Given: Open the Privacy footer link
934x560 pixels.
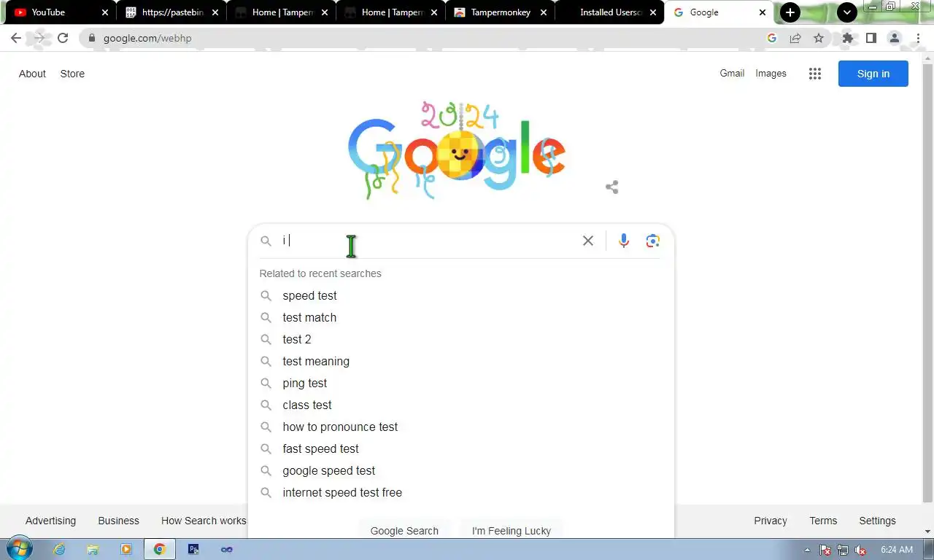Looking at the screenshot, I should click(x=771, y=521).
